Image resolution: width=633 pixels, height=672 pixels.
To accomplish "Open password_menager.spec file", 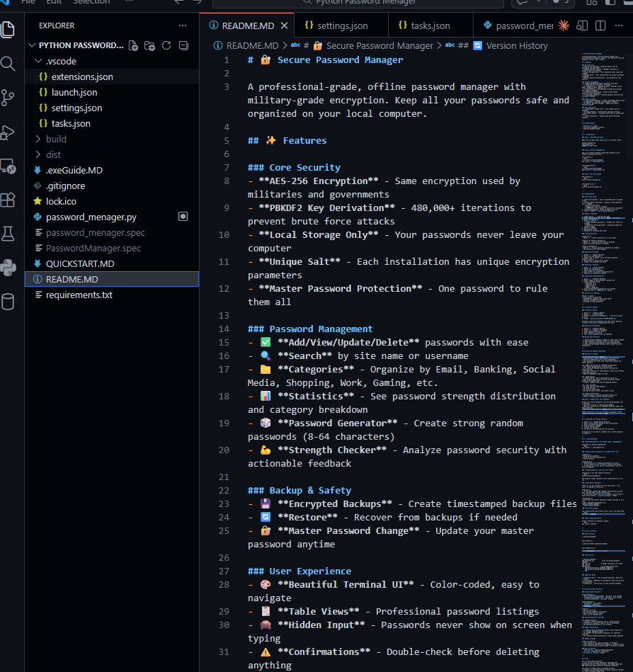I will tap(112, 232).
